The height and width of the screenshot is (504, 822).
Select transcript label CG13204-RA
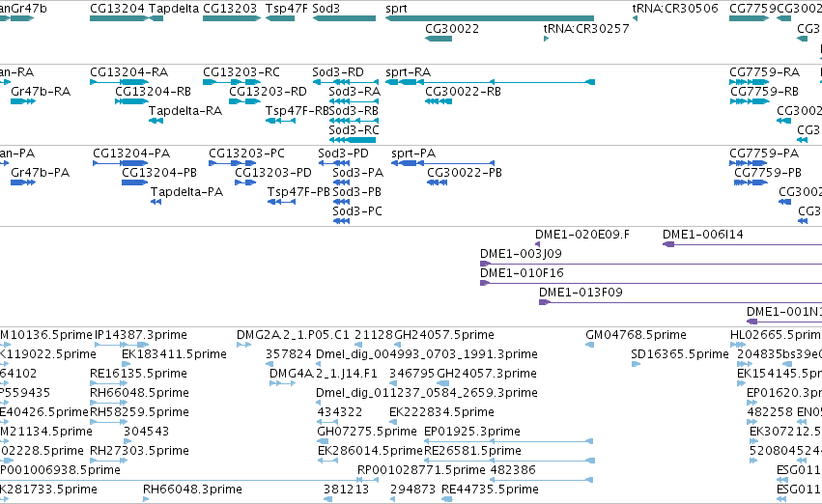click(129, 71)
